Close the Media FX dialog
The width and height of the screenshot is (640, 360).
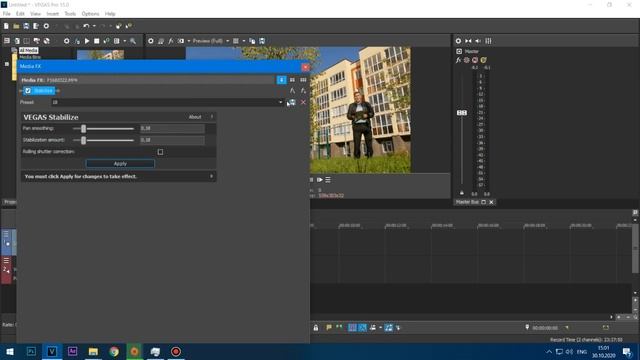(x=305, y=67)
